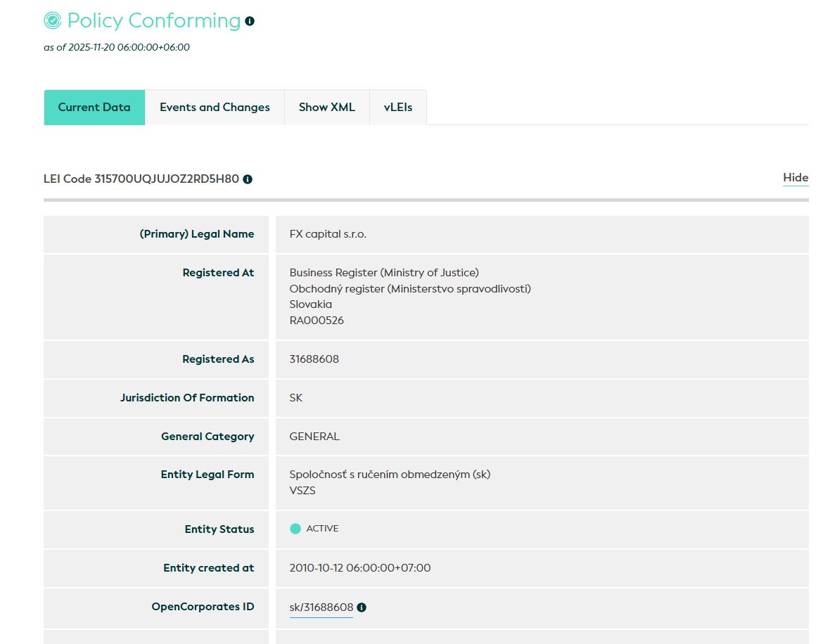This screenshot has width=830, height=644.
Task: Click the LEI Code 315700UQJUJOZ2RD5H80 text
Action: coord(141,179)
